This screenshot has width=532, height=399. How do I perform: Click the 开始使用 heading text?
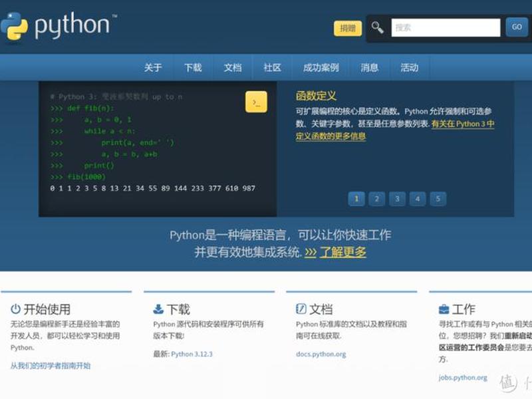47,309
